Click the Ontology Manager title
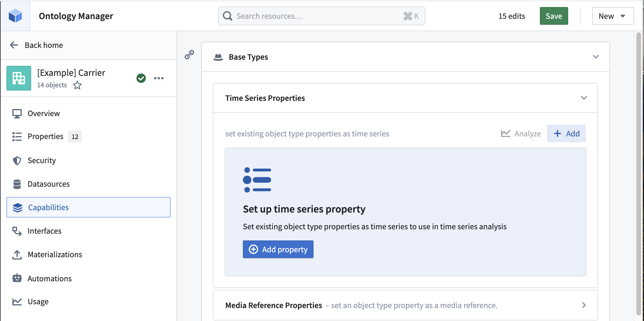The width and height of the screenshot is (644, 321). pos(76,16)
